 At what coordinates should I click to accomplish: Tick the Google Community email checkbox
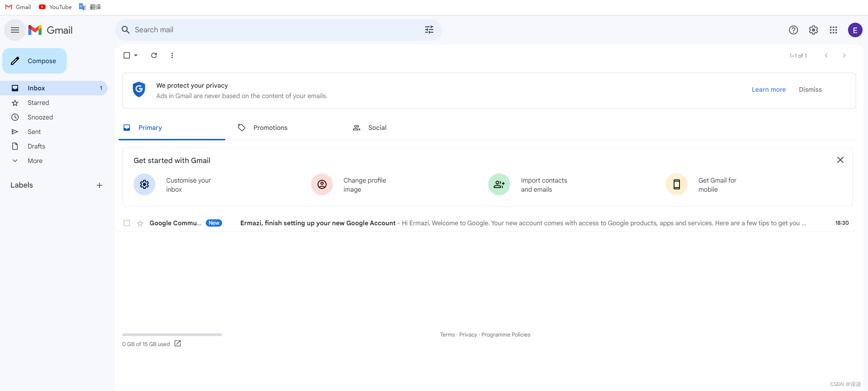pyautogui.click(x=127, y=223)
